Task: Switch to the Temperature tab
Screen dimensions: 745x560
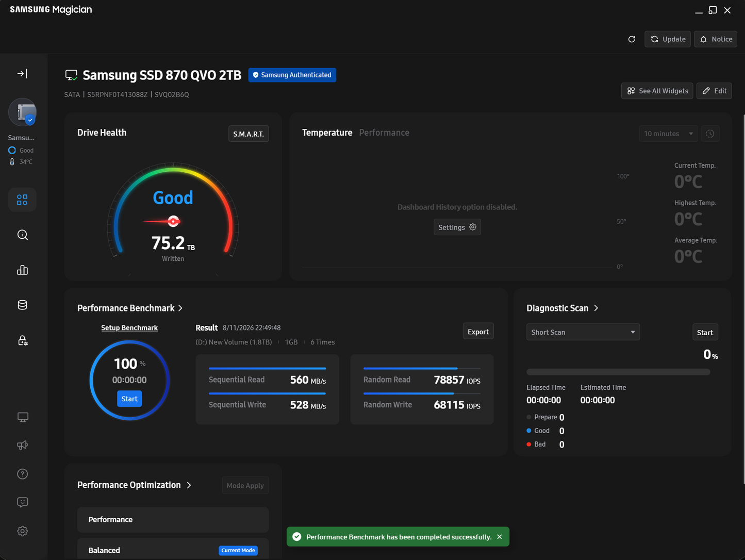Action: (x=327, y=133)
